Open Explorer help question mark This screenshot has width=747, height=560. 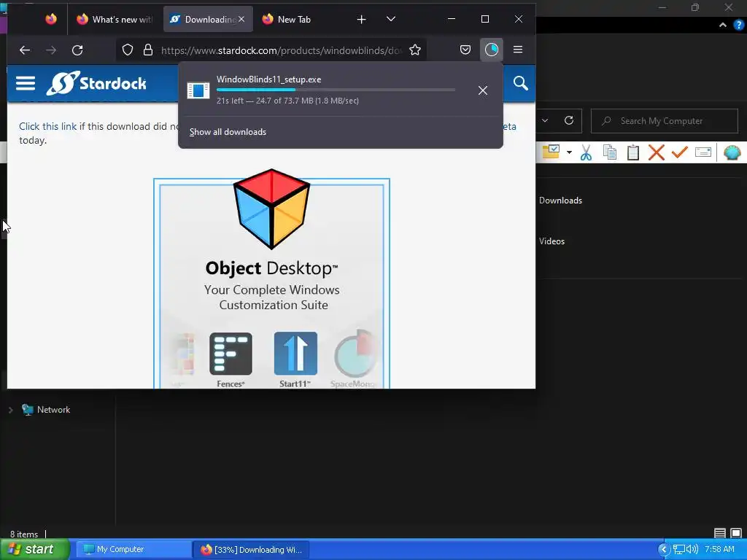[x=738, y=25]
